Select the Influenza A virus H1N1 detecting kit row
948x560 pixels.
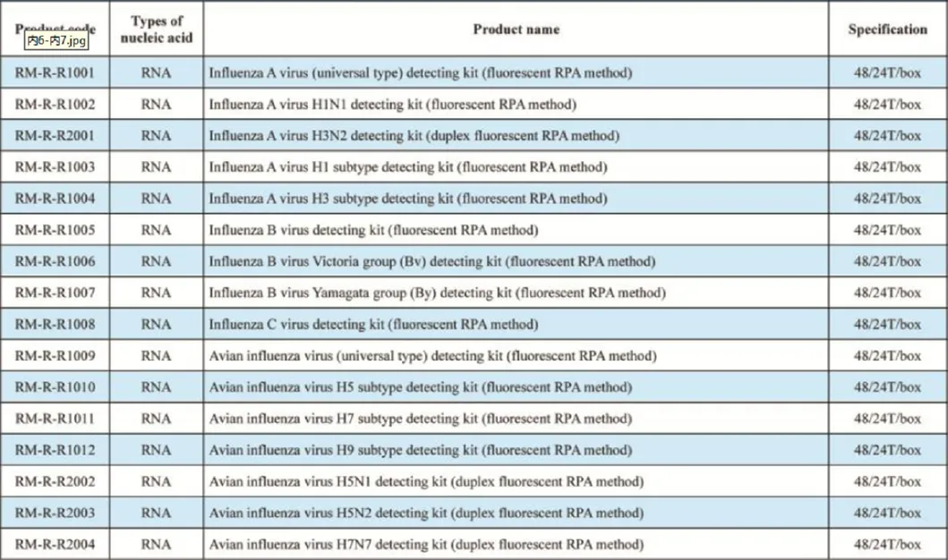pos(392,105)
